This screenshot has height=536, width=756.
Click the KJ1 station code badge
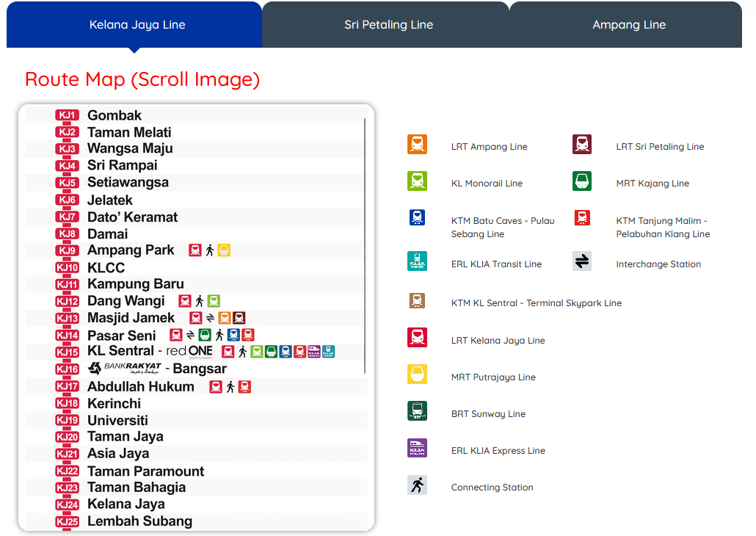[67, 115]
